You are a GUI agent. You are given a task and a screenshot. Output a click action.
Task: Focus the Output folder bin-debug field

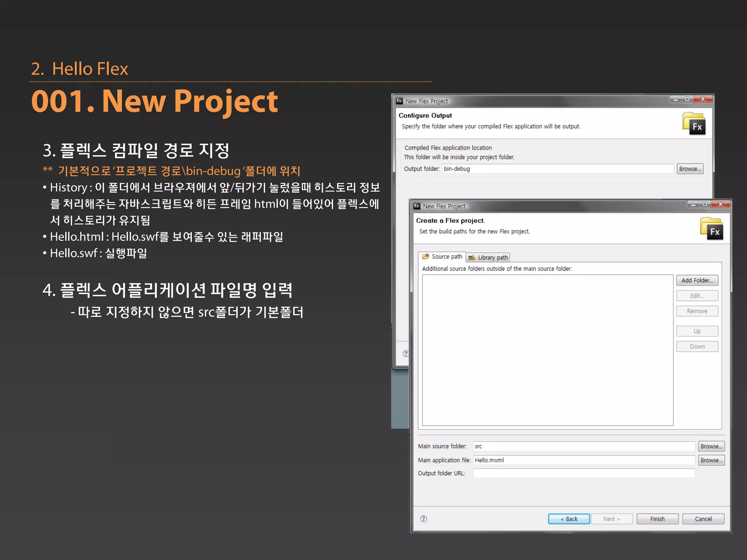click(x=558, y=169)
